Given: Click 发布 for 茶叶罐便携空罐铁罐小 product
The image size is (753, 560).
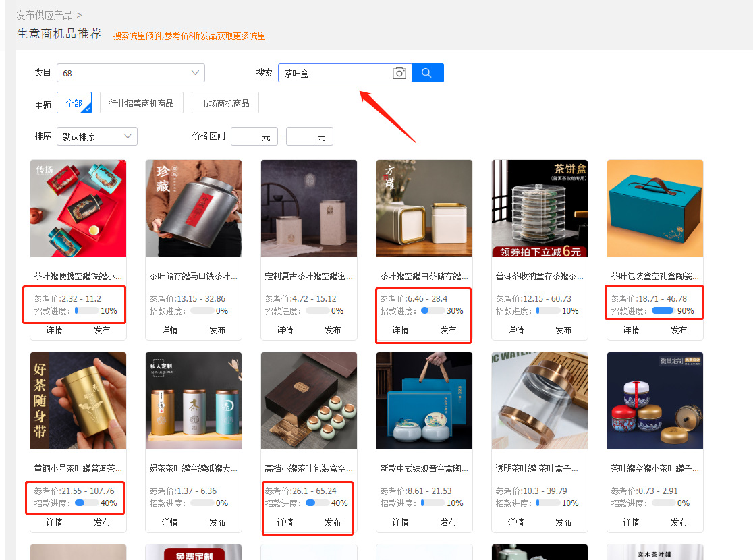Looking at the screenshot, I should pos(102,330).
